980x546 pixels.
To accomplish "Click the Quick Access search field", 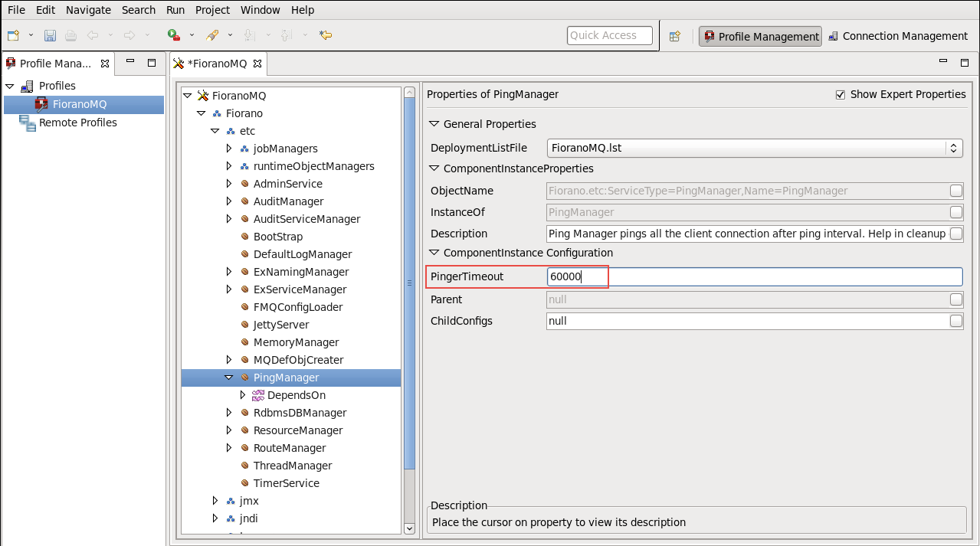I will 610,35.
